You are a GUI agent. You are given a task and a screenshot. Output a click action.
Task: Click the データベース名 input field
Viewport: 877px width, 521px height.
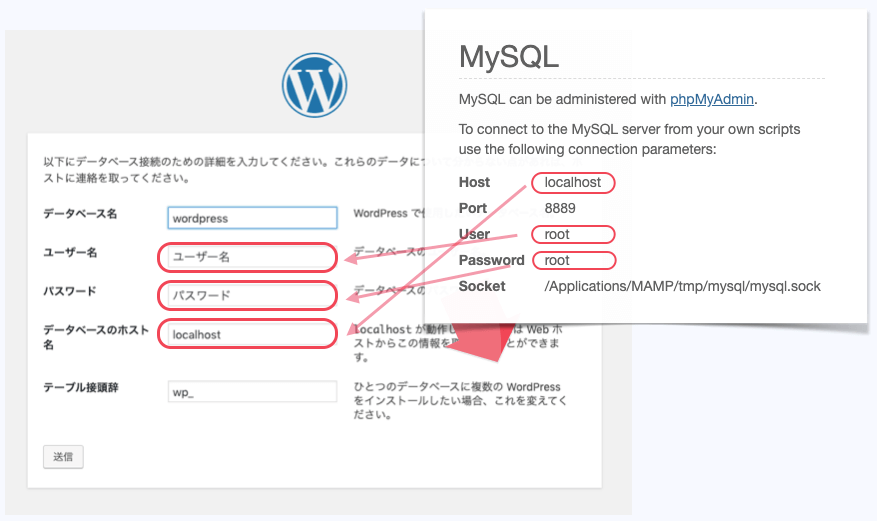[252, 218]
